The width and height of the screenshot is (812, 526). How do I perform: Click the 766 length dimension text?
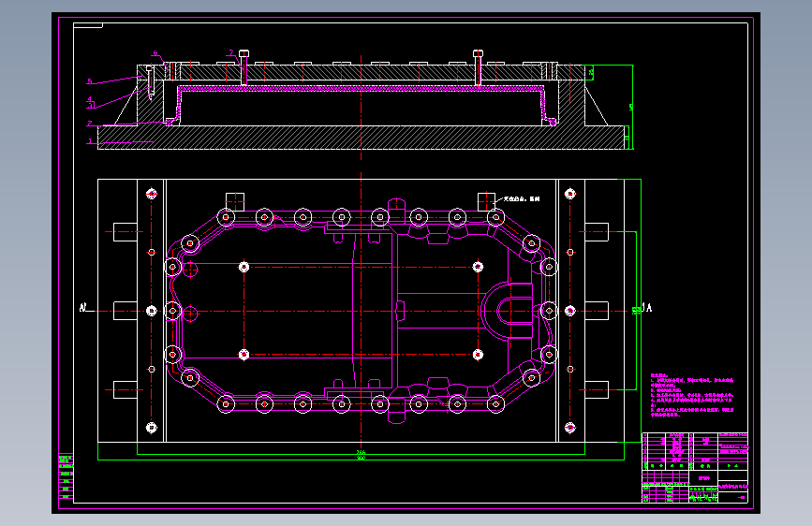[361, 452]
